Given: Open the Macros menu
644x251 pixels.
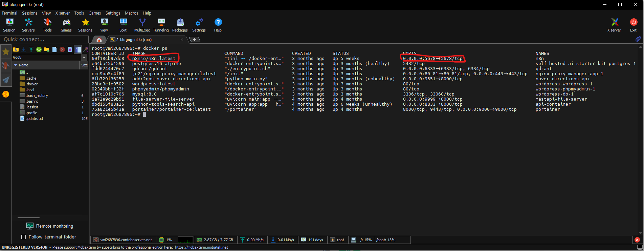Looking at the screenshot, I should [x=132, y=13].
